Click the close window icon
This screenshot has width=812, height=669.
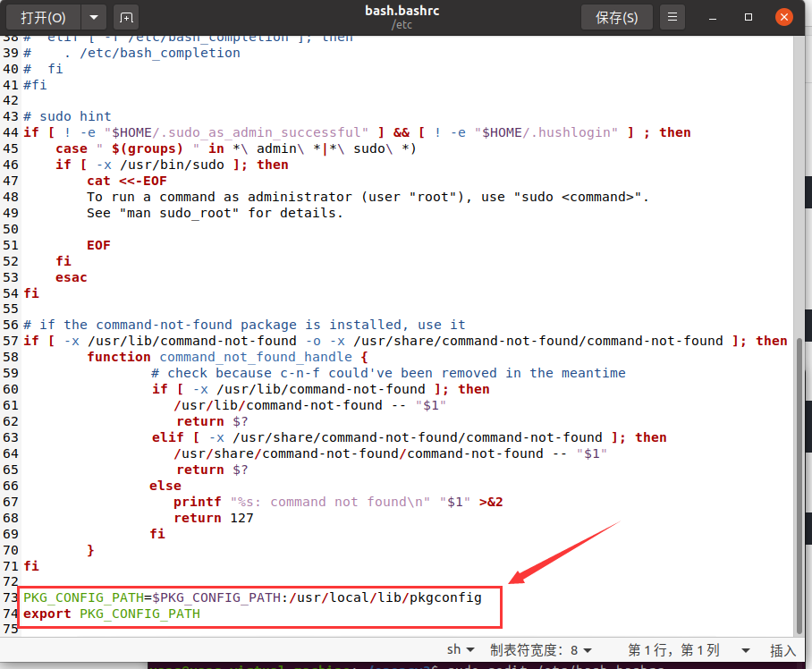pyautogui.click(x=784, y=16)
